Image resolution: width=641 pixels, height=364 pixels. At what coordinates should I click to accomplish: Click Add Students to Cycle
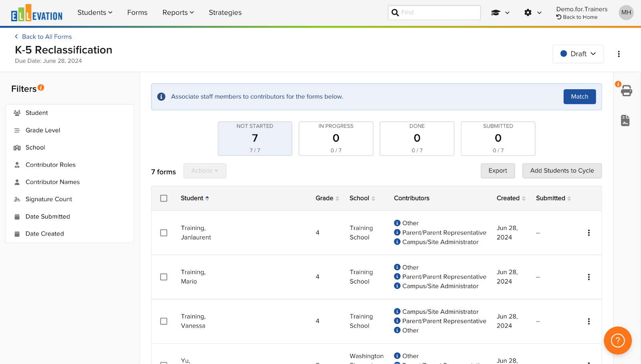(562, 171)
